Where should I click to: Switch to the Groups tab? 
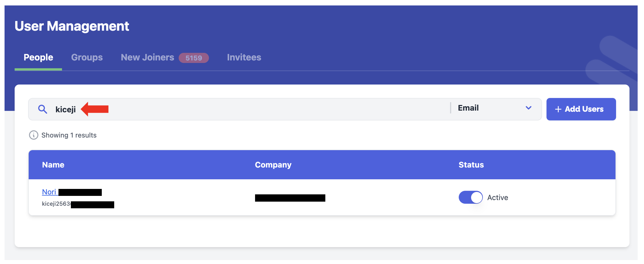point(87,57)
